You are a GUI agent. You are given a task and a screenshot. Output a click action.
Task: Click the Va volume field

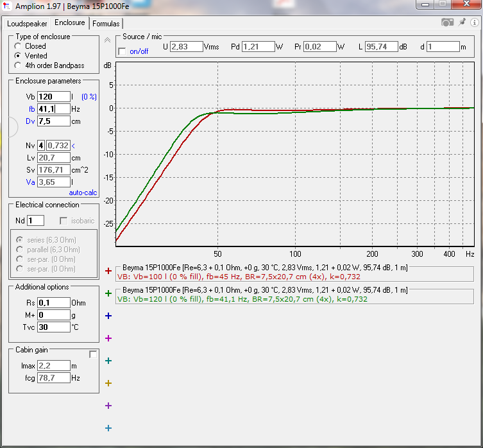[54, 182]
